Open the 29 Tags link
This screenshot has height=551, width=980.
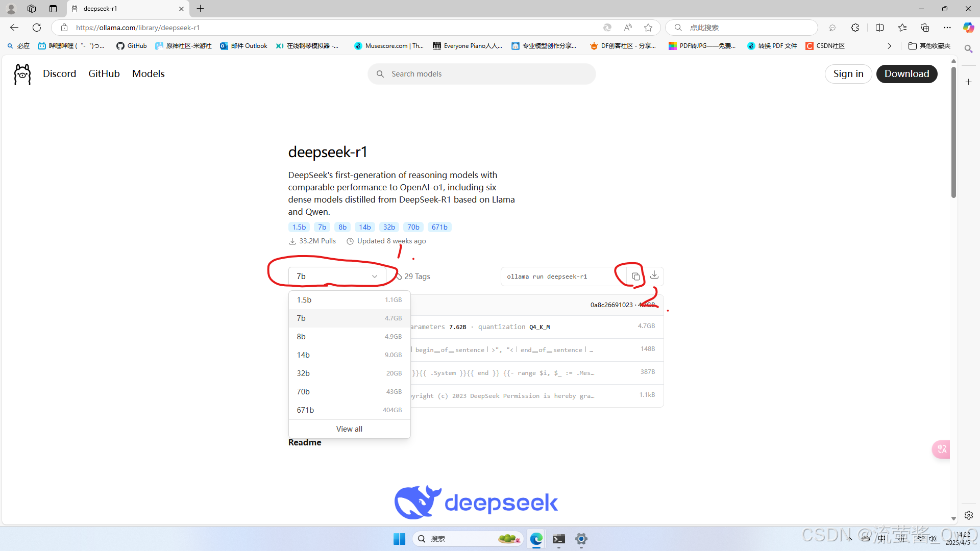tap(413, 277)
